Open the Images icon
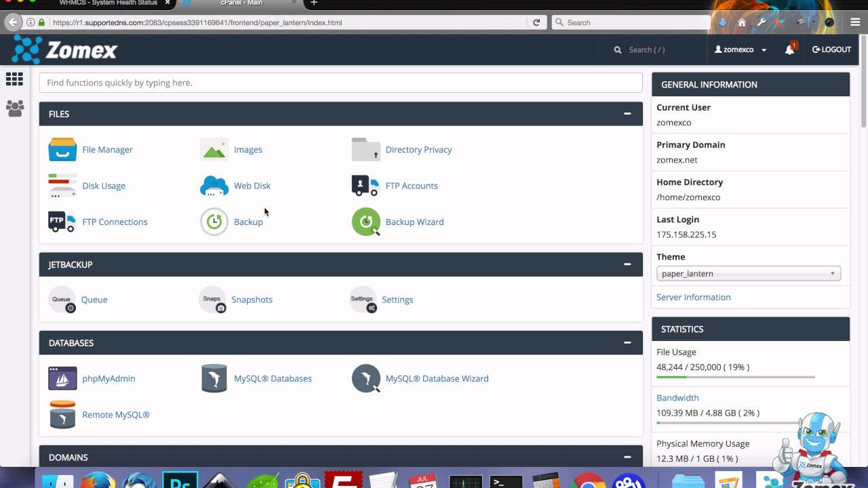Viewport: 868px width, 488px height. tap(214, 149)
